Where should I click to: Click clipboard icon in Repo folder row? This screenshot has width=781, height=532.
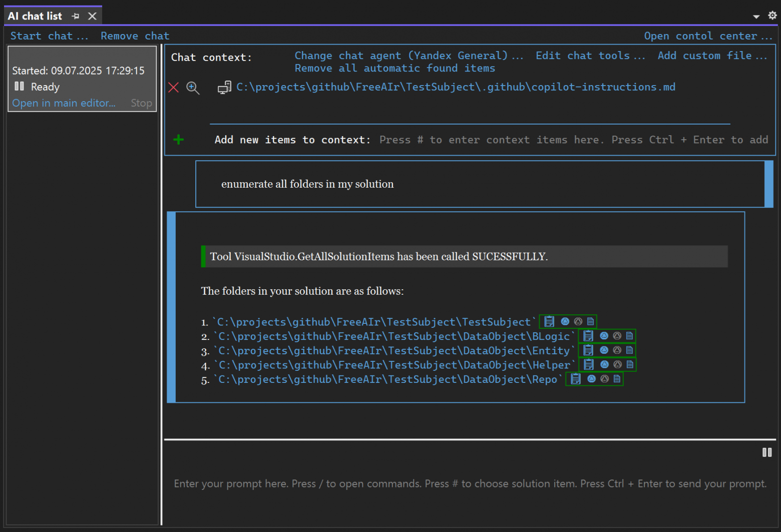tap(576, 379)
